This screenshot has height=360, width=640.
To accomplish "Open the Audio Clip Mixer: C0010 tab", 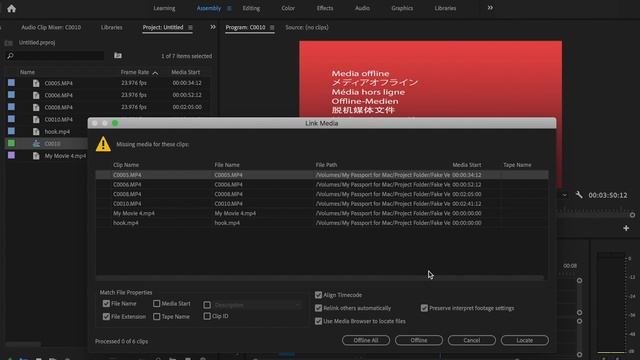I will coord(51,27).
